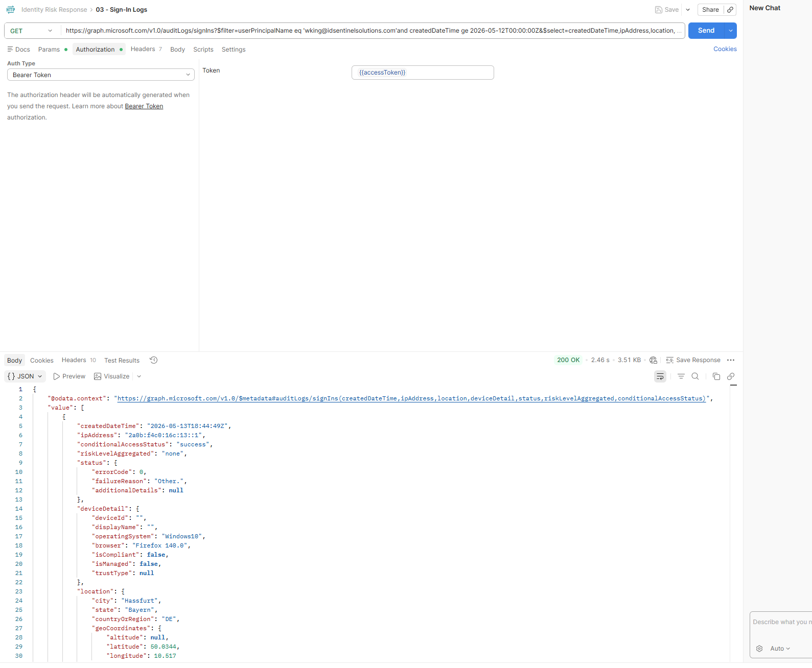Switch to response Preview

pyautogui.click(x=69, y=376)
